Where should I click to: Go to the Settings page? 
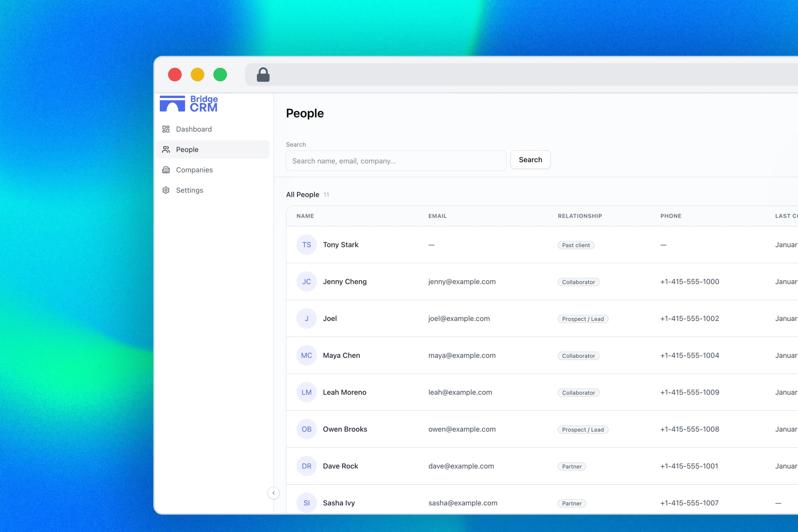tap(189, 190)
